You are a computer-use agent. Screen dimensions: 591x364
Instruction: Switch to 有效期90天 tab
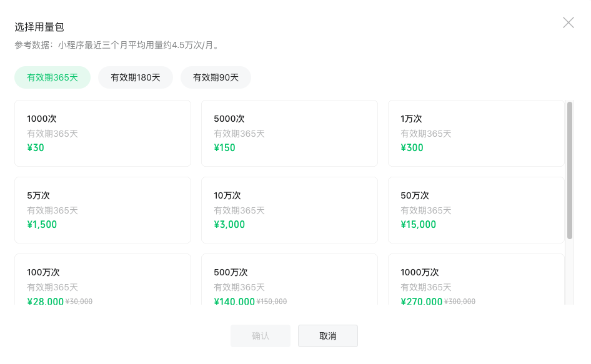(x=215, y=77)
